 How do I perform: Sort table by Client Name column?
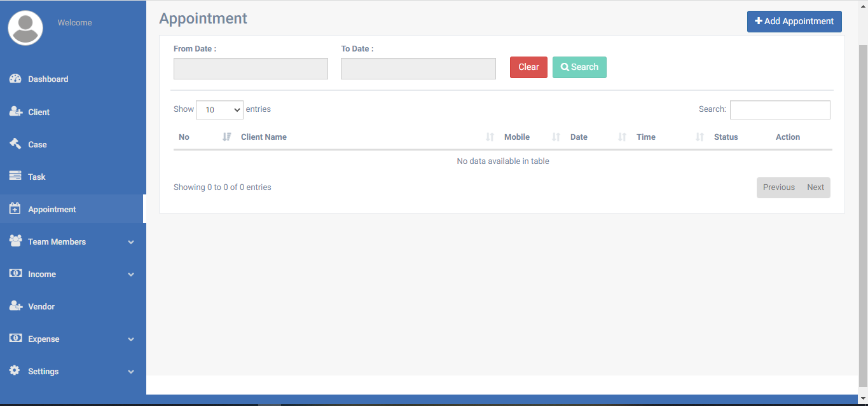pyautogui.click(x=264, y=137)
